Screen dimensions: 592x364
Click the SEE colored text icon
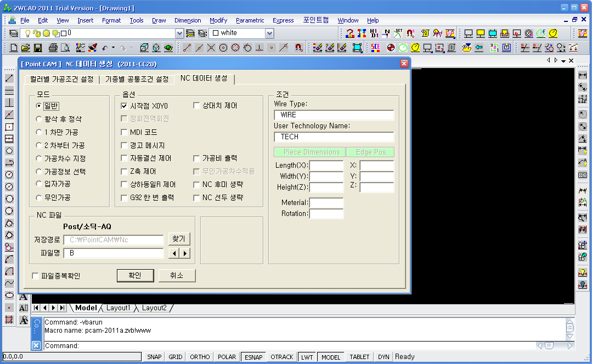(375, 48)
